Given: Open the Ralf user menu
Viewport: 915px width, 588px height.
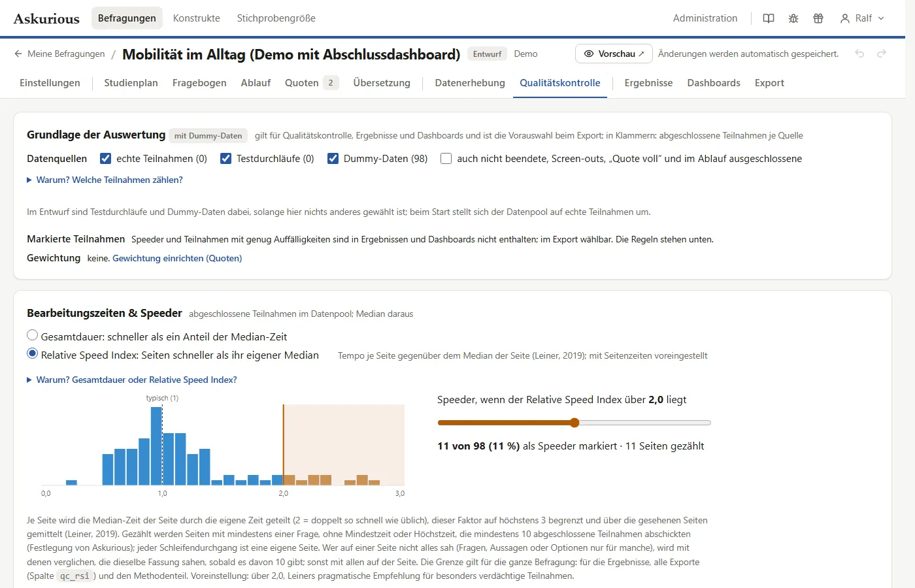Looking at the screenshot, I should pos(862,18).
